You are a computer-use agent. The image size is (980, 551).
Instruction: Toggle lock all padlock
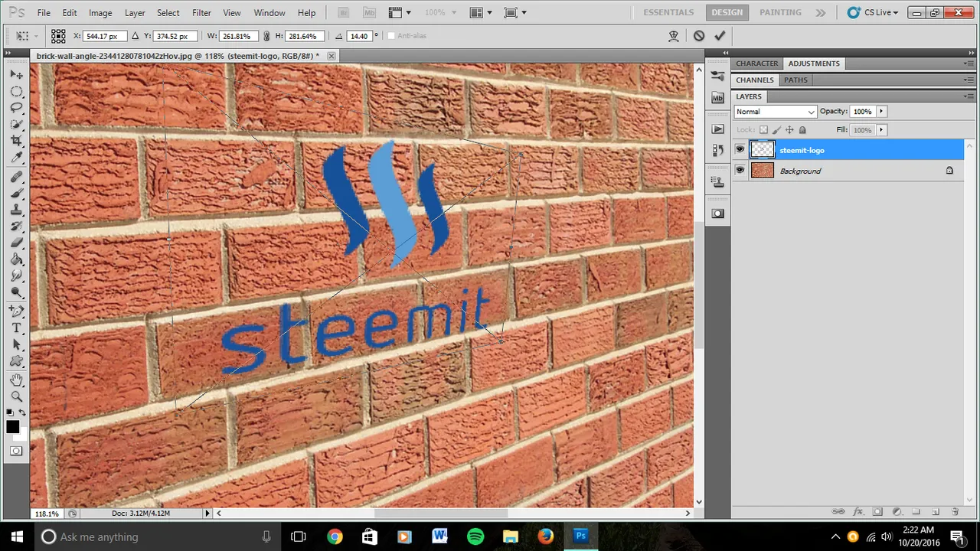point(802,130)
